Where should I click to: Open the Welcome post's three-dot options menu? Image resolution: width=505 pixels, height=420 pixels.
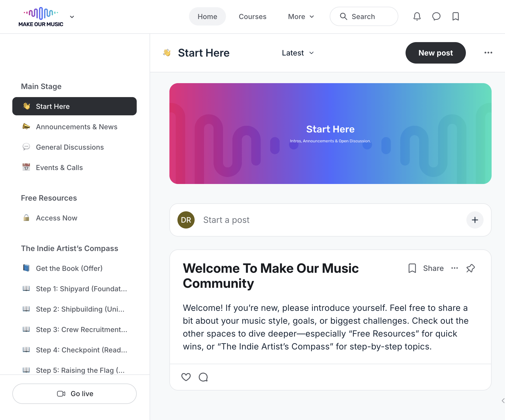pos(455,268)
